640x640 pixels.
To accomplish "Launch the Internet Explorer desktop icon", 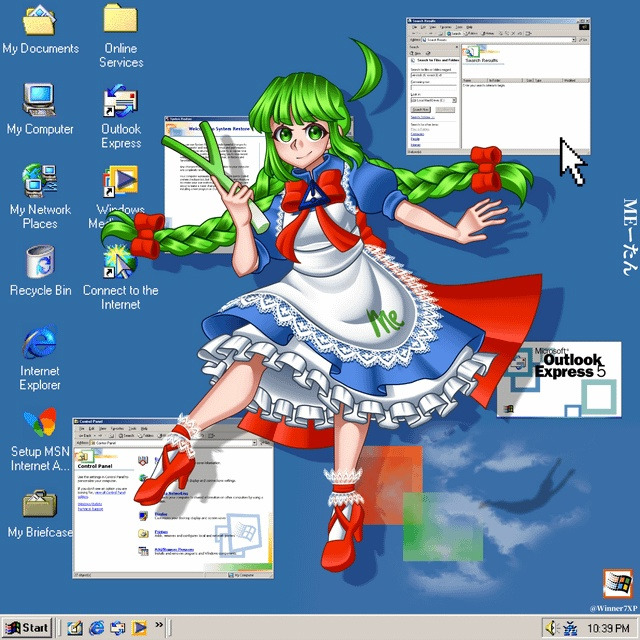I will pos(39,342).
